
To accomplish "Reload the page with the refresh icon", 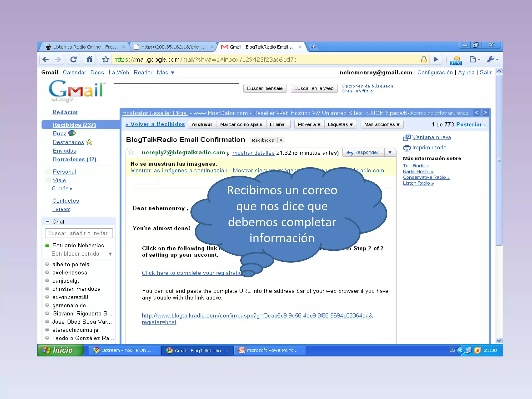I will coord(74,59).
